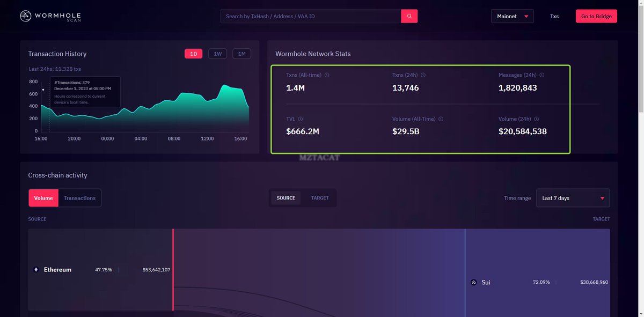Click the Ethereum chain icon

36,270
